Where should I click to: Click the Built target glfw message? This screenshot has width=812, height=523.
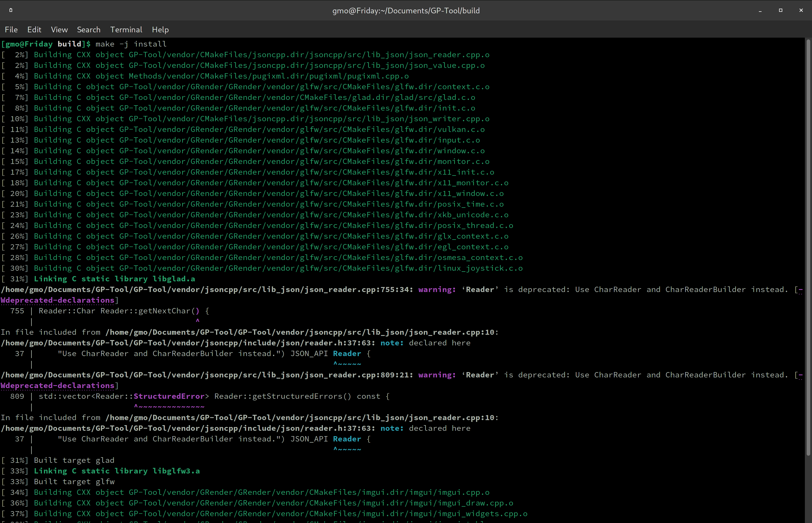[x=74, y=481]
